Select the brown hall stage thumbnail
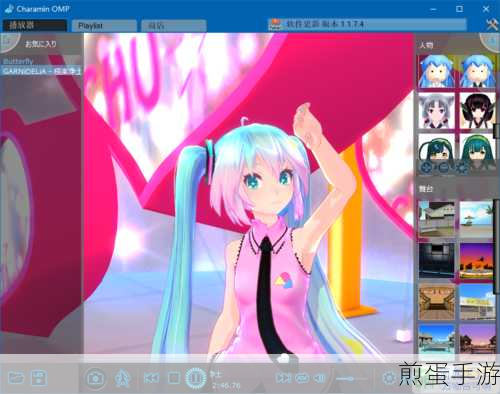 coord(437,302)
